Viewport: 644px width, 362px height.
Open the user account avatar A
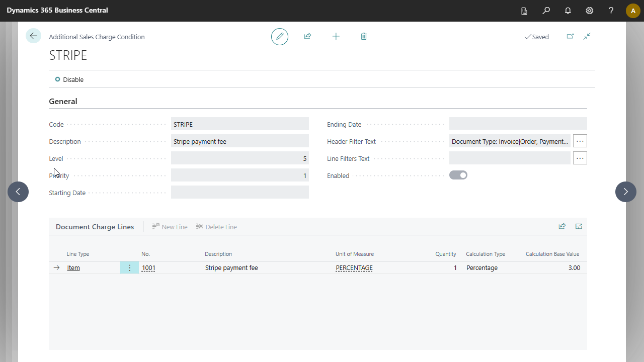click(x=633, y=11)
